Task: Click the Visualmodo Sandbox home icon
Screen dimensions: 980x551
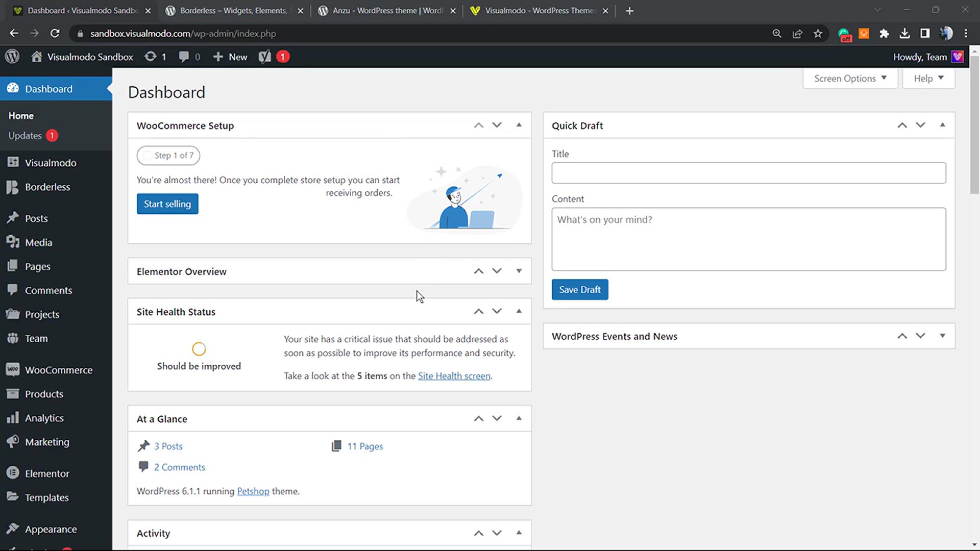Action: pos(36,57)
